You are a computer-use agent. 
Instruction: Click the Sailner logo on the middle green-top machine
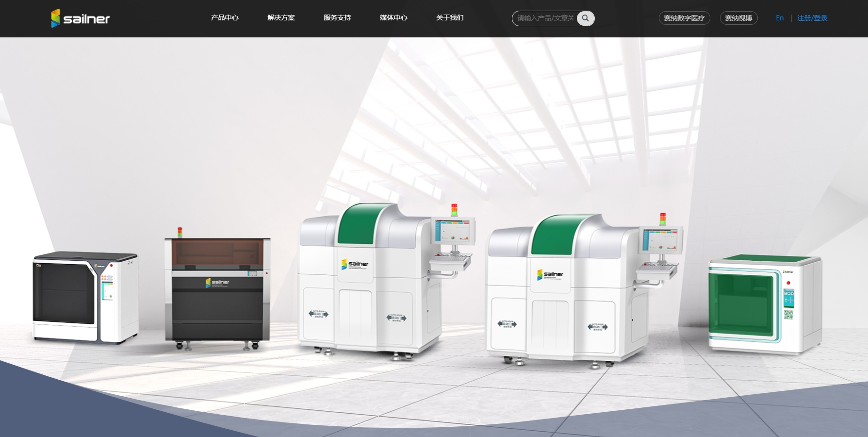[x=355, y=264]
